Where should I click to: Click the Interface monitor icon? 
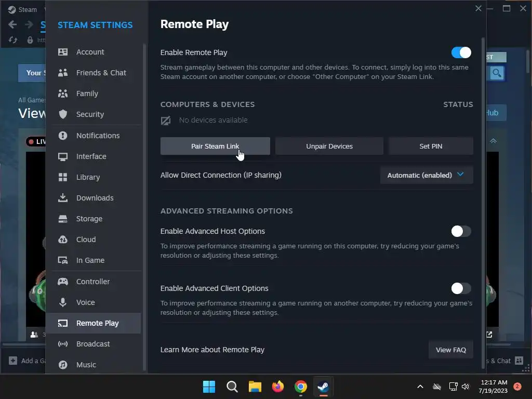click(x=63, y=156)
